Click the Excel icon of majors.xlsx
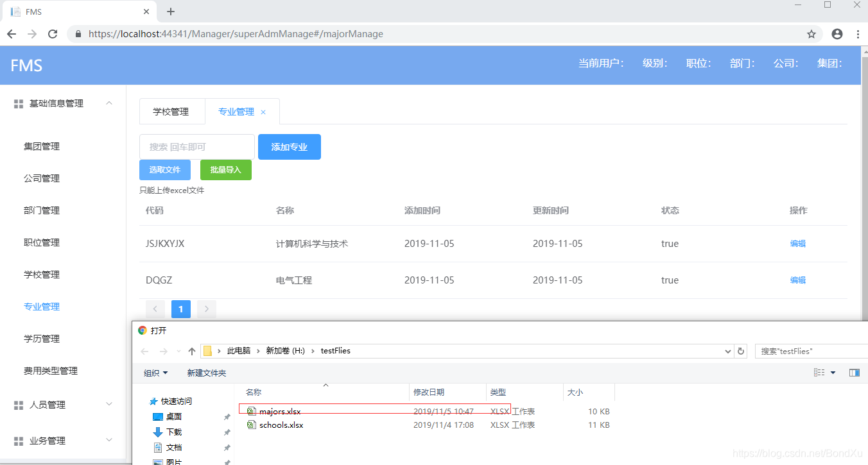This screenshot has height=465, width=868. coord(251,410)
